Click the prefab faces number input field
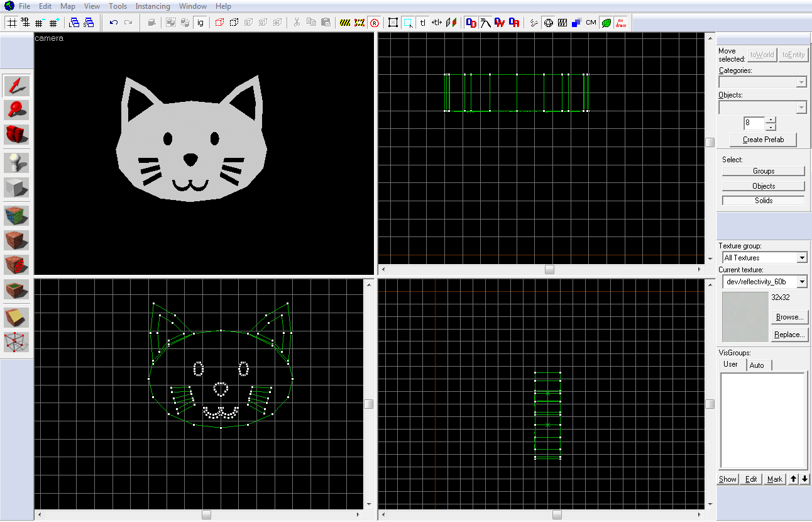This screenshot has height=522, width=812. pyautogui.click(x=754, y=123)
